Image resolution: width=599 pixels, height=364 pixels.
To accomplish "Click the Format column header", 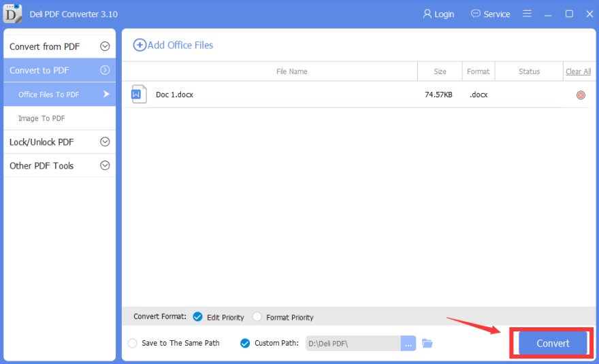I will pos(478,71).
